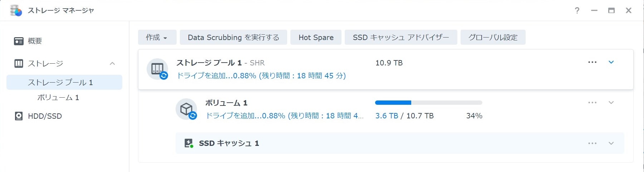This screenshot has width=644, height=172.
Task: Click the ボリューム 1 cube icon
Action: pyautogui.click(x=186, y=109)
